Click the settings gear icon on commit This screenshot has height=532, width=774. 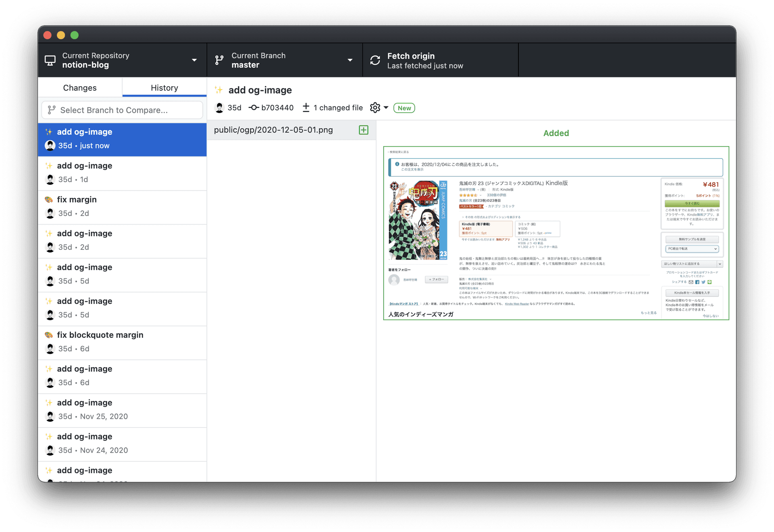[377, 108]
